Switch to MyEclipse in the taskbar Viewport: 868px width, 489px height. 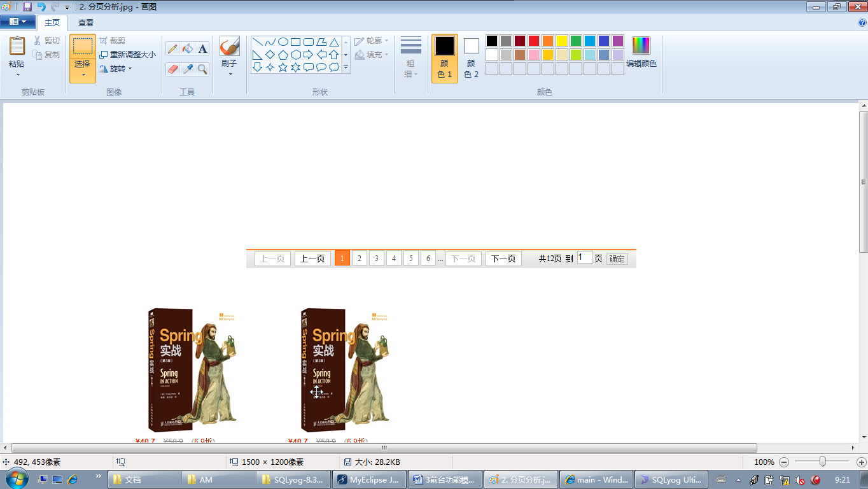(370, 480)
